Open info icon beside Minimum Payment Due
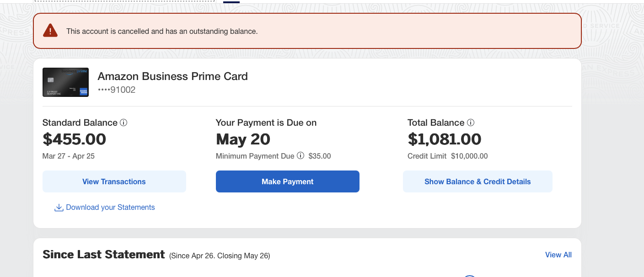The width and height of the screenshot is (644, 277). click(301, 156)
